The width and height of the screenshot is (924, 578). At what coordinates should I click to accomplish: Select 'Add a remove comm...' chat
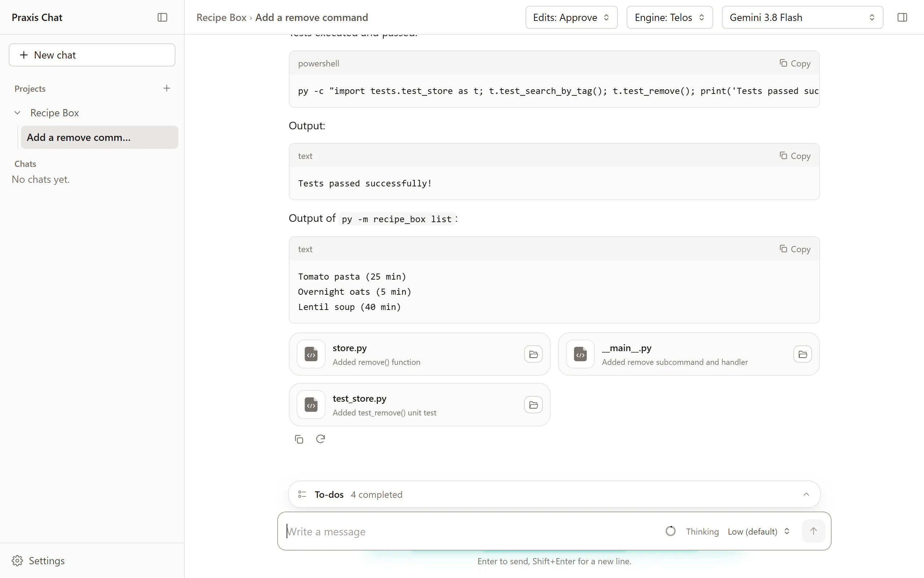click(x=99, y=137)
